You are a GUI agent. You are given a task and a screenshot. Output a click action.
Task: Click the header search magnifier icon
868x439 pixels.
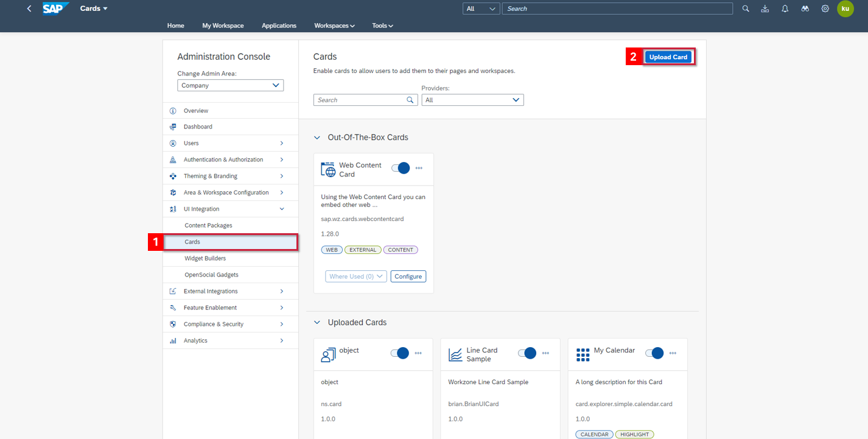coord(746,9)
